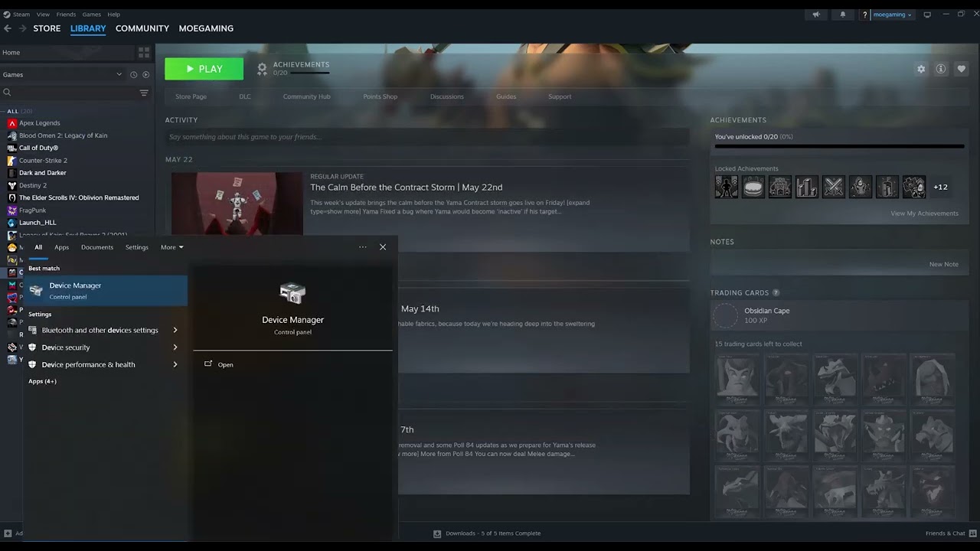Click the FragPunk game icon
The image size is (980, 551).
coord(12,210)
